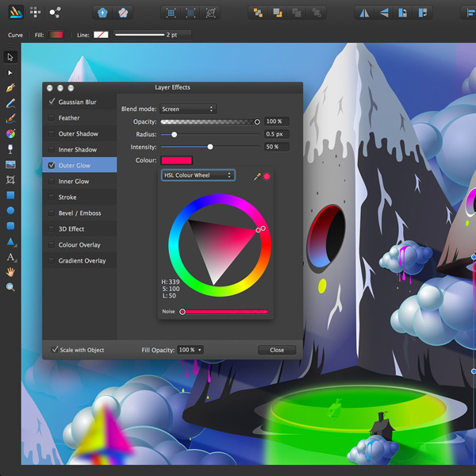Screen dimensions: 476x476
Task: Activate the Hand view tool
Action: click(x=10, y=272)
